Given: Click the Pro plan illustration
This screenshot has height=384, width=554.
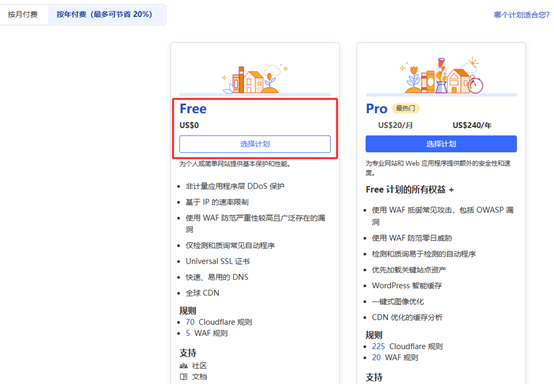Looking at the screenshot, I should [x=441, y=76].
